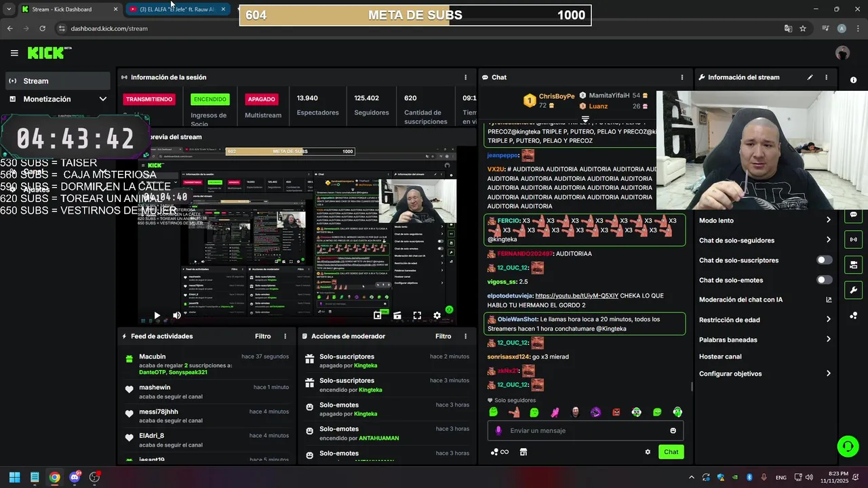
Task: Open the emoji picker in message box
Action: pyautogui.click(x=673, y=430)
